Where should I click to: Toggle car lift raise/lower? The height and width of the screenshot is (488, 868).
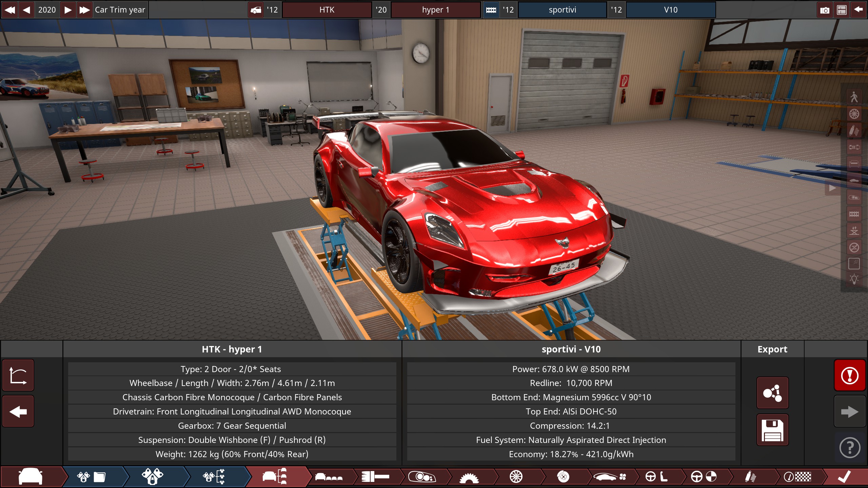pyautogui.click(x=854, y=230)
